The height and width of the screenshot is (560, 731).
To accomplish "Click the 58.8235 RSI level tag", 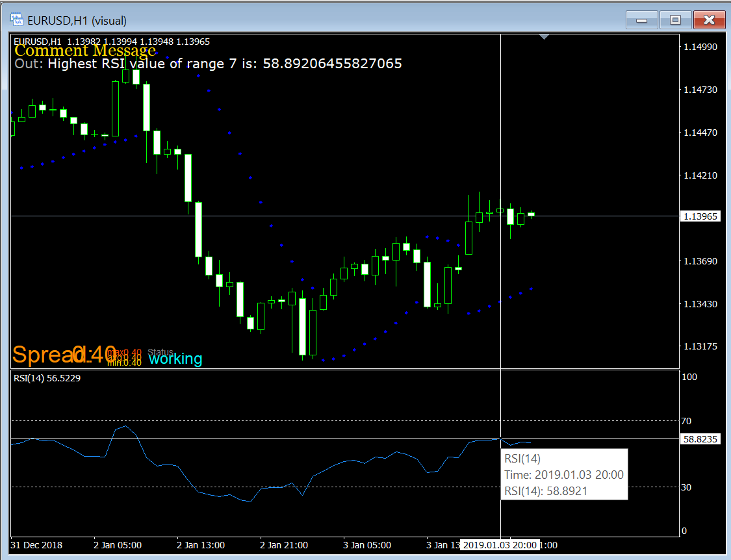I will (700, 439).
